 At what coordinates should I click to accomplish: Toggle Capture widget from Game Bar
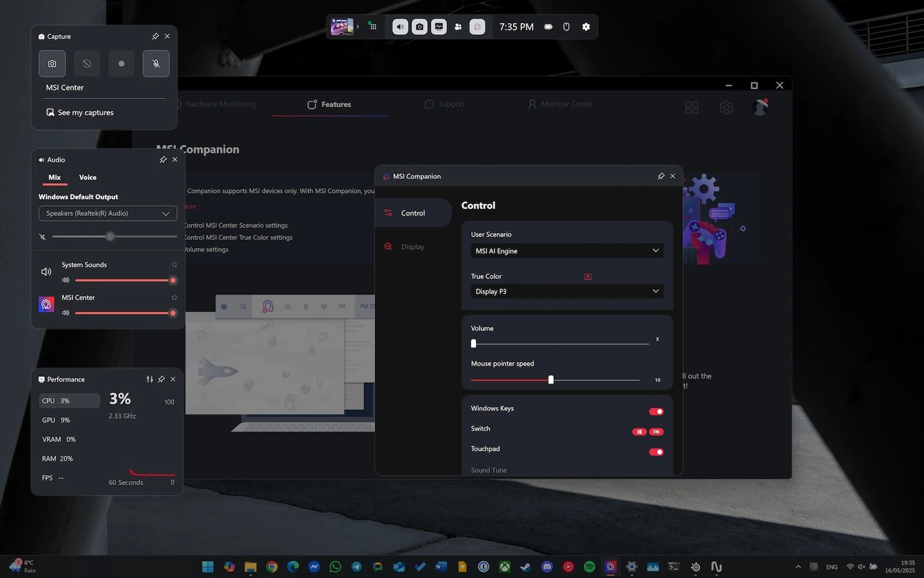coord(420,26)
